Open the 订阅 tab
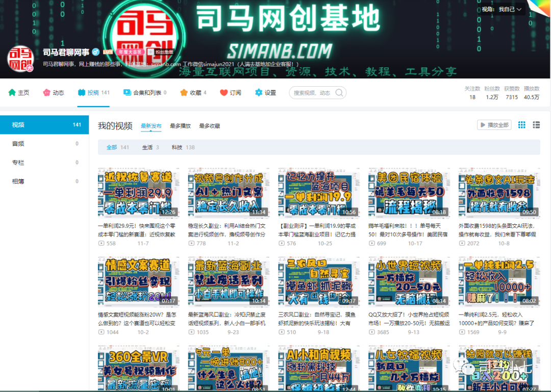The height and width of the screenshot is (392, 551). coord(231,93)
